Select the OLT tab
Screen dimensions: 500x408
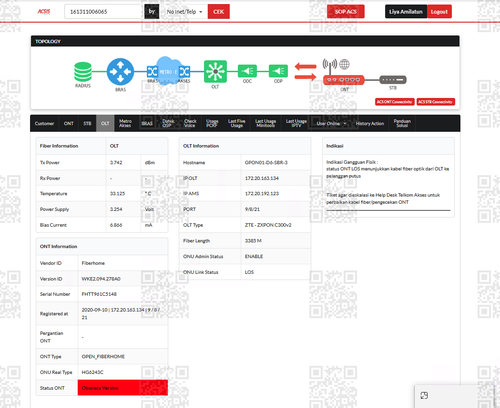pos(105,123)
